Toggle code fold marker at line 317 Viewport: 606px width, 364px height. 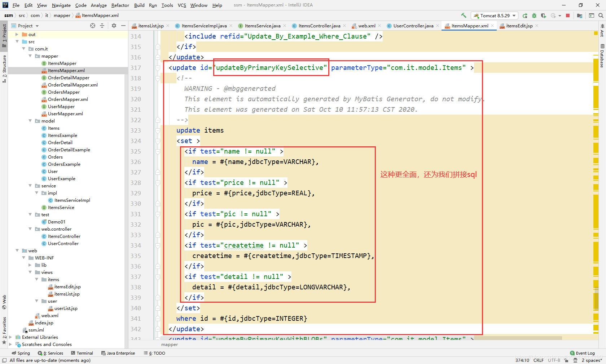click(158, 68)
